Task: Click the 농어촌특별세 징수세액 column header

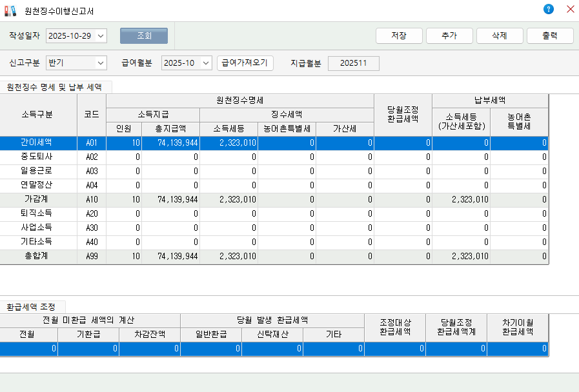Action: 287,129
